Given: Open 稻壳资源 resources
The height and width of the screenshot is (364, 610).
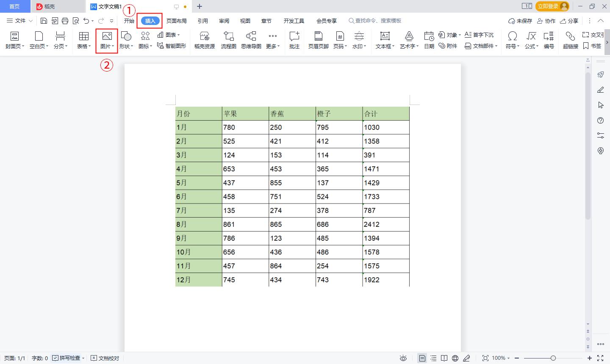Looking at the screenshot, I should tap(205, 40).
